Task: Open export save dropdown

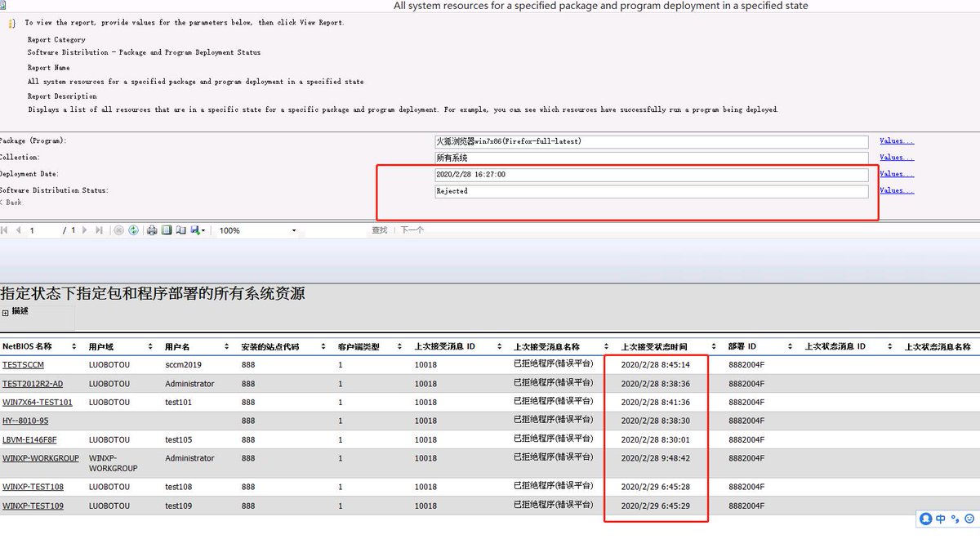Action: click(198, 230)
